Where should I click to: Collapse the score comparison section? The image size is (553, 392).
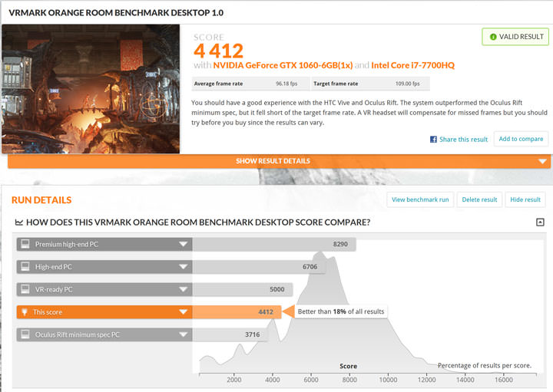[x=540, y=222]
